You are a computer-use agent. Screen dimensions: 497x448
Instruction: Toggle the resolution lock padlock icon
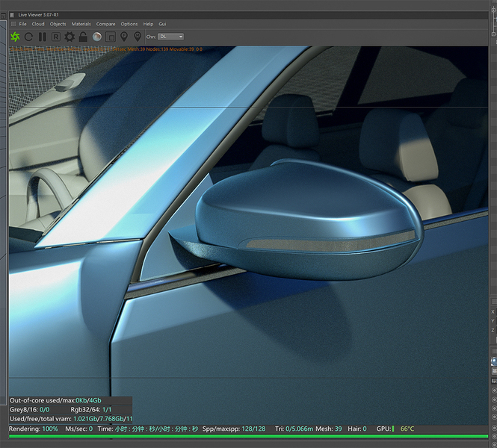[83, 37]
